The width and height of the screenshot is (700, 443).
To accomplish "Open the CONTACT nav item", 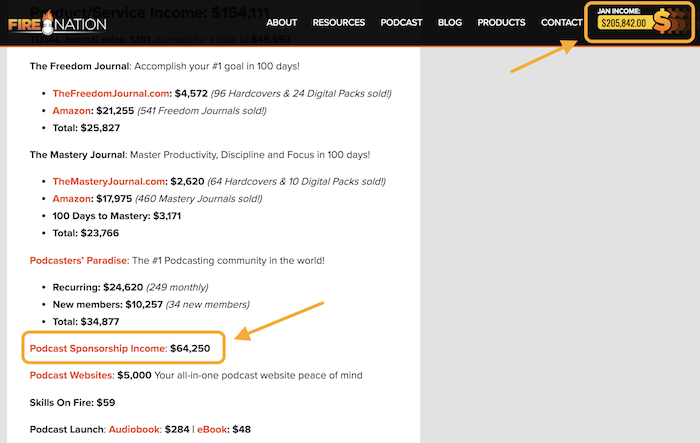I will point(562,22).
